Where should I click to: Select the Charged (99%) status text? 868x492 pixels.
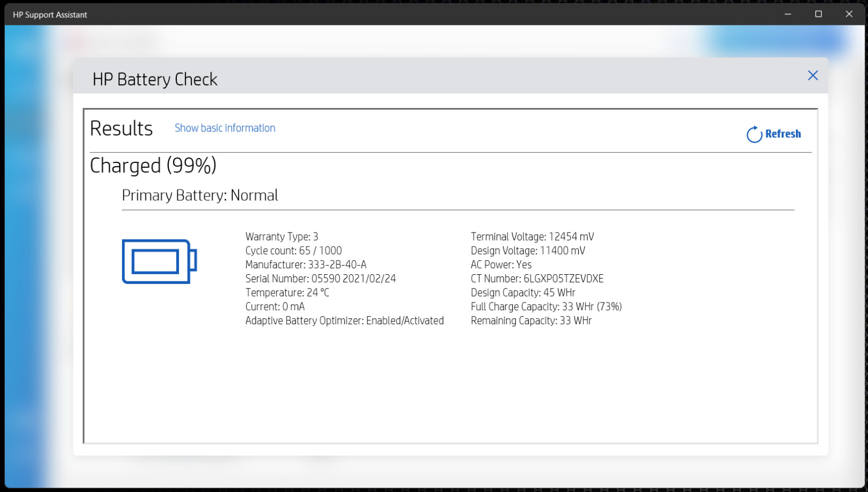(153, 166)
